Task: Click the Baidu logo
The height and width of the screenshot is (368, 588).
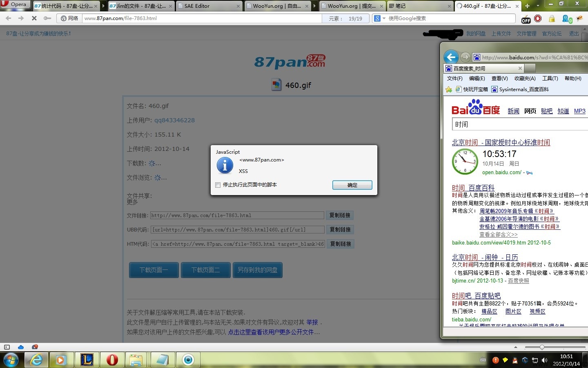Action: click(476, 108)
